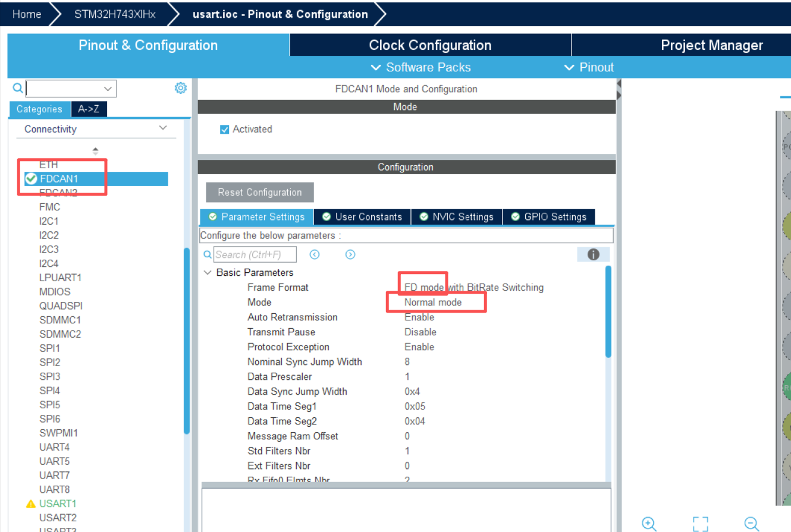Click the parameter search input field

(x=255, y=254)
